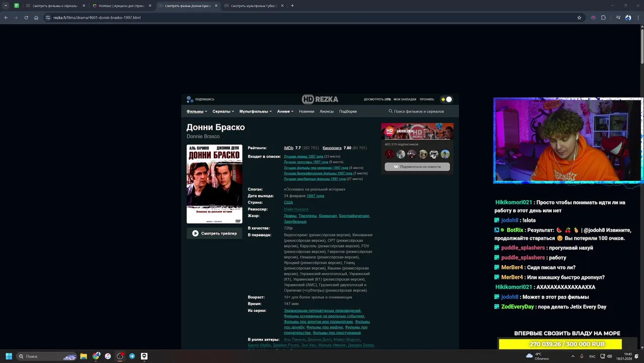The width and height of the screenshot is (644, 363).
Task: Open actor 'Аль Пачино' link
Action: click(295, 339)
